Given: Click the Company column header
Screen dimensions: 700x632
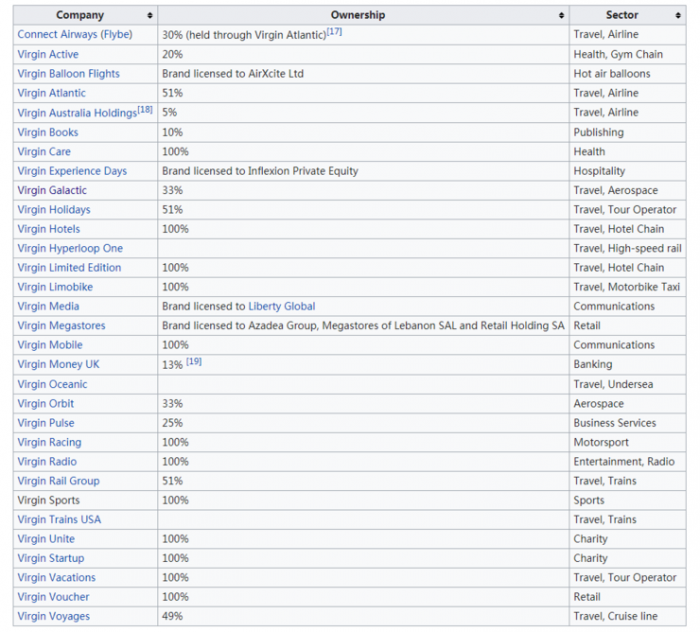Looking at the screenshot, I should coord(80,16).
